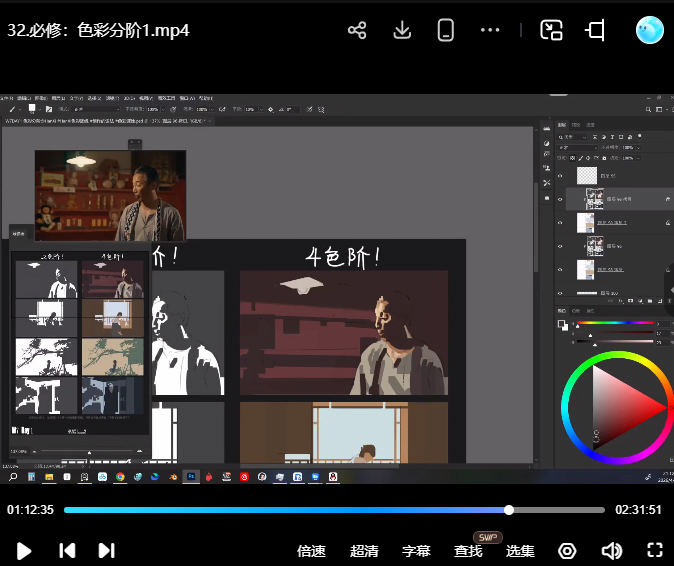
Task: Click the navigator zoom slider
Action: coord(89,451)
